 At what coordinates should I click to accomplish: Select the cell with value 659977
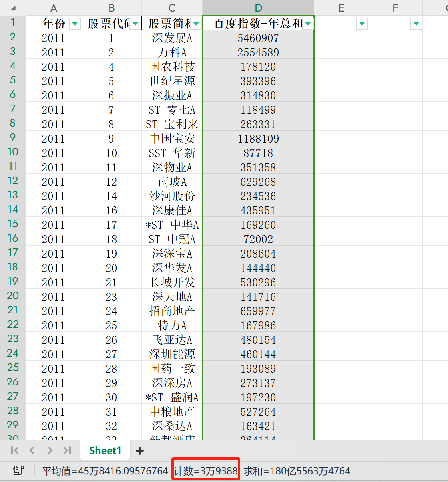[258, 311]
